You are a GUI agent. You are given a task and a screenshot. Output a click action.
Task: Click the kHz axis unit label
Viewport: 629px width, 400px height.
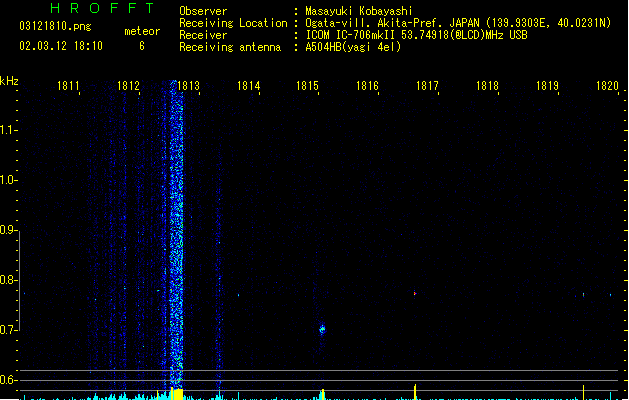(x=9, y=81)
